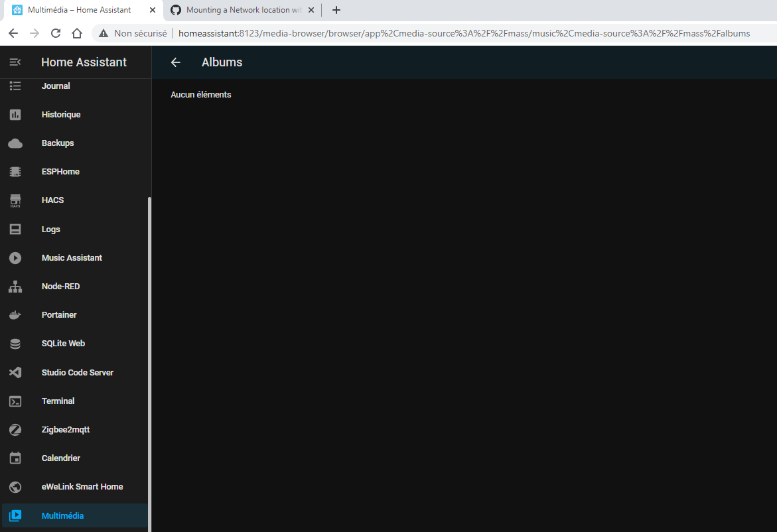Open Studio Code Server label in sidebar
This screenshot has height=532, width=777.
pyautogui.click(x=78, y=373)
